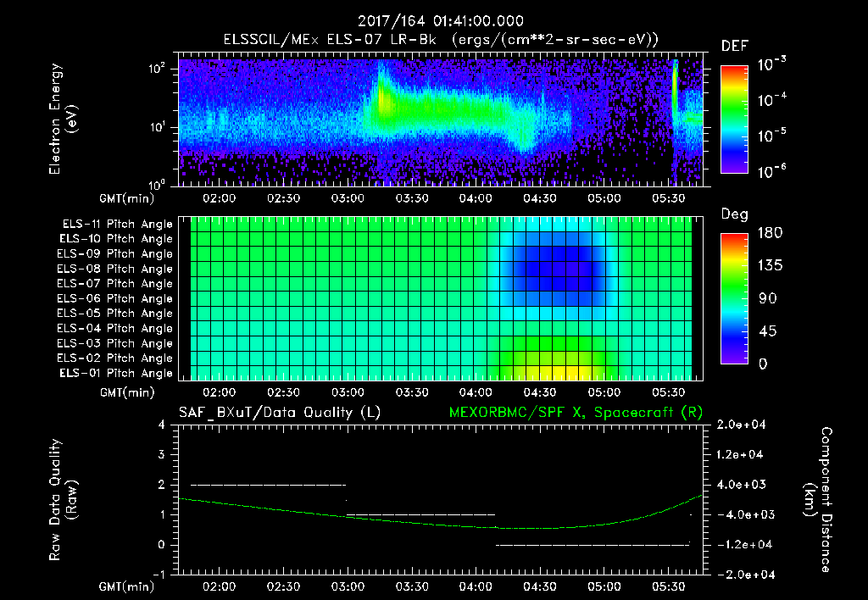This screenshot has height=600, width=868.
Task: Click the 10^-5 value on DEF scale
Action: coord(771,136)
